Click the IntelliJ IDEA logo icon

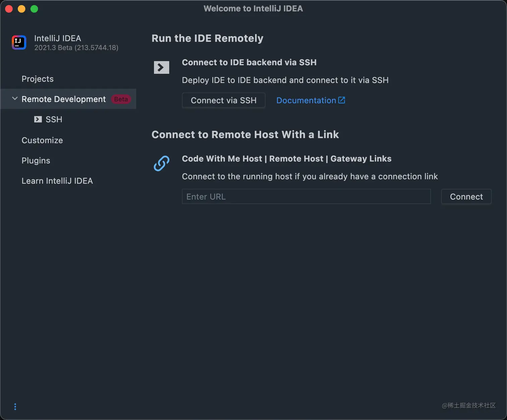tap(19, 43)
